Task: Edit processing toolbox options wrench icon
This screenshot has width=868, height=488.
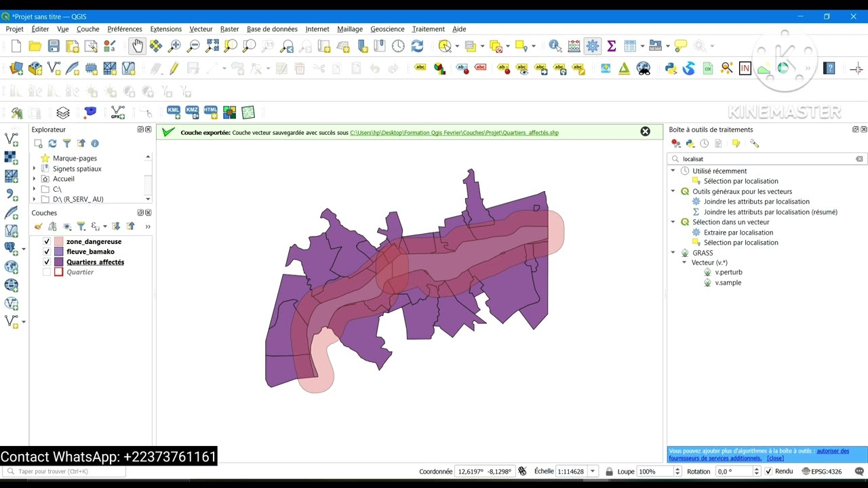Action: [x=754, y=143]
